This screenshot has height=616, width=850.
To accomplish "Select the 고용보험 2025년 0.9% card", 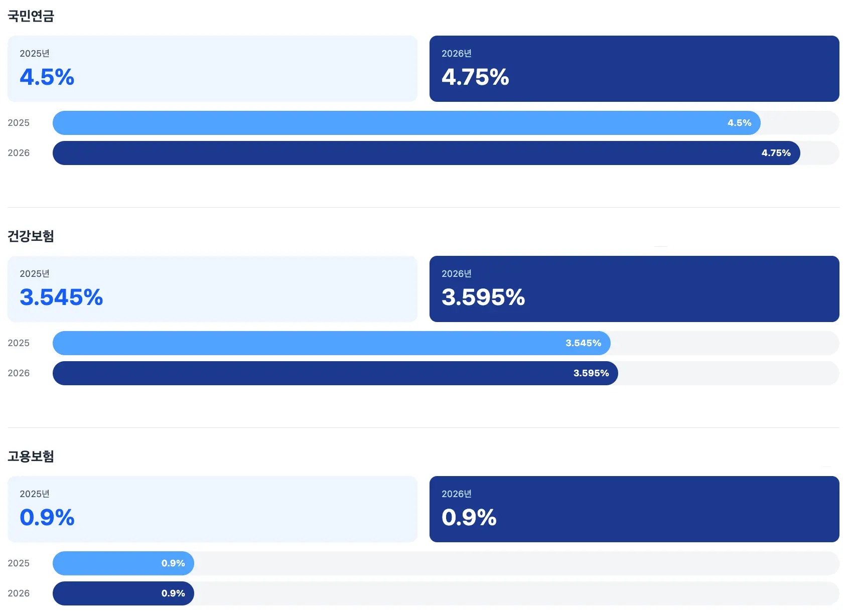I will [x=212, y=509].
